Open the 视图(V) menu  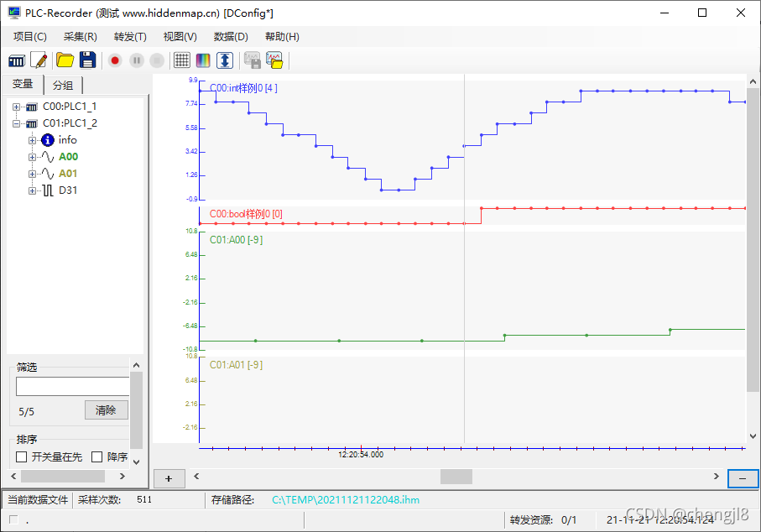pyautogui.click(x=180, y=37)
